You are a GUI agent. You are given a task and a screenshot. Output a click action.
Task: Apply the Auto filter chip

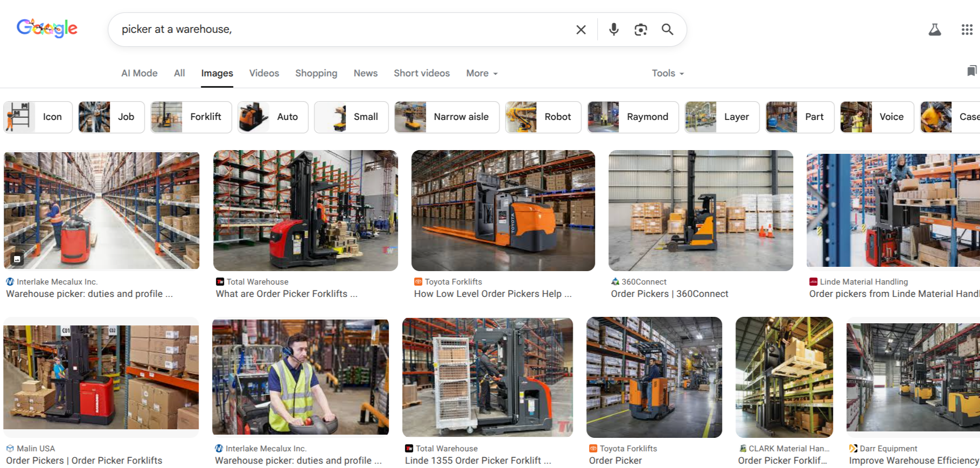273,117
